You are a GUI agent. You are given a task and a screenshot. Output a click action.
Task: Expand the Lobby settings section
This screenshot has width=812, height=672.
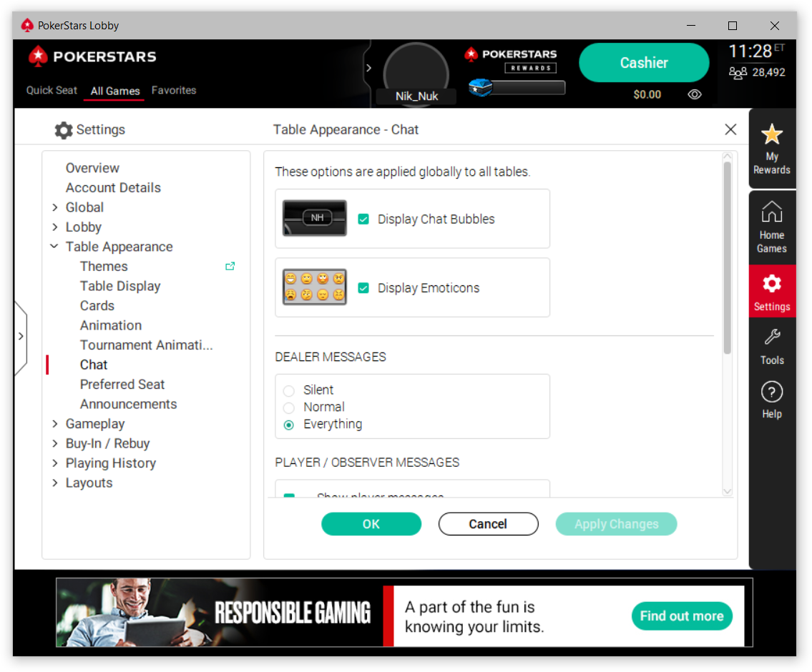click(55, 227)
